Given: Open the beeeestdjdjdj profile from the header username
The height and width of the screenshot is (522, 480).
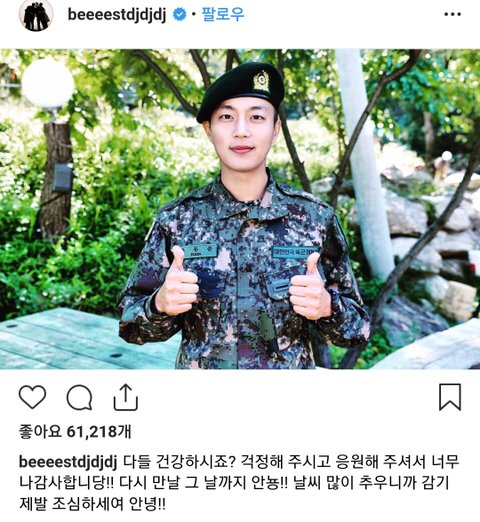Looking at the screenshot, I should [117, 15].
